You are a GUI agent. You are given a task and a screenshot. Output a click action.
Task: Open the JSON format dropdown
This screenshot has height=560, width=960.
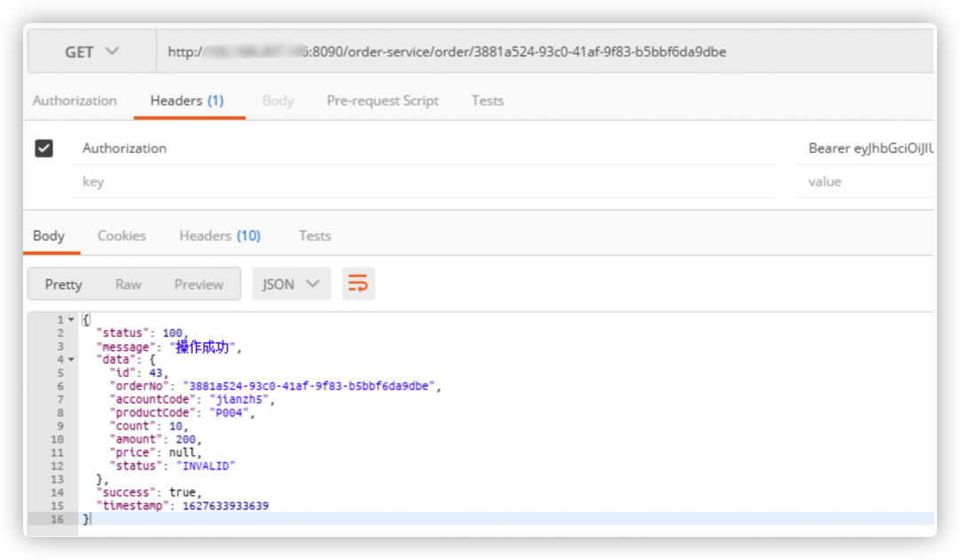click(291, 284)
